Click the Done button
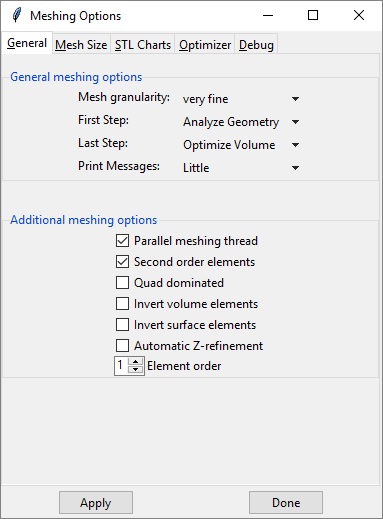383x519 pixels. (x=286, y=502)
